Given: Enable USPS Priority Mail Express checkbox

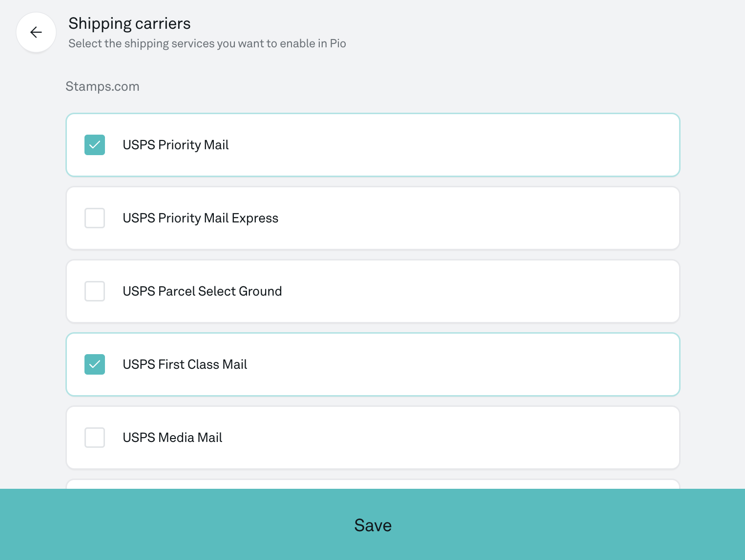Looking at the screenshot, I should click(x=95, y=218).
